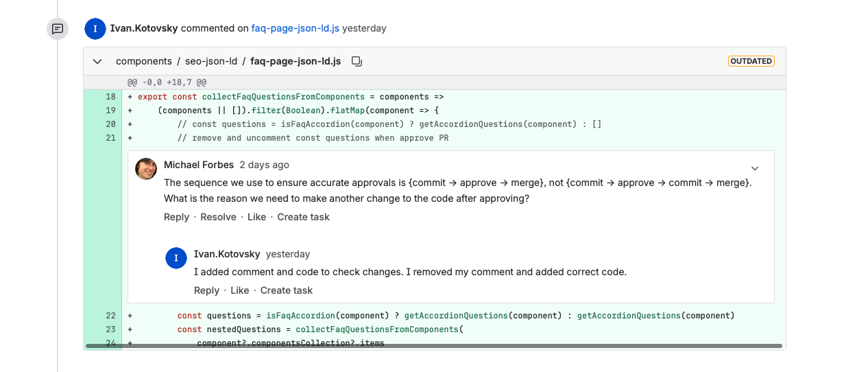The image size is (868, 372).
Task: Resolve Michael Forbes' comment thread
Action: pyautogui.click(x=218, y=217)
